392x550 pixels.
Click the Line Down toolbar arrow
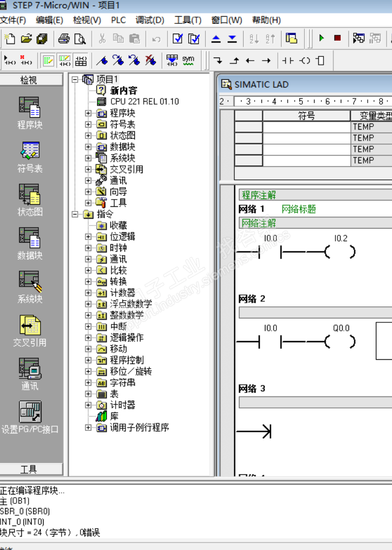point(218,60)
